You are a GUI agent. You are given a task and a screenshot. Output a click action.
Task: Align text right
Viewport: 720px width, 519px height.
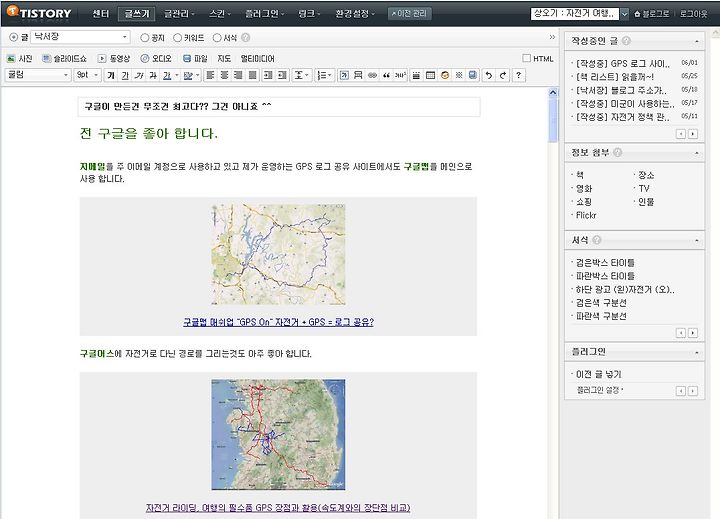click(238, 75)
